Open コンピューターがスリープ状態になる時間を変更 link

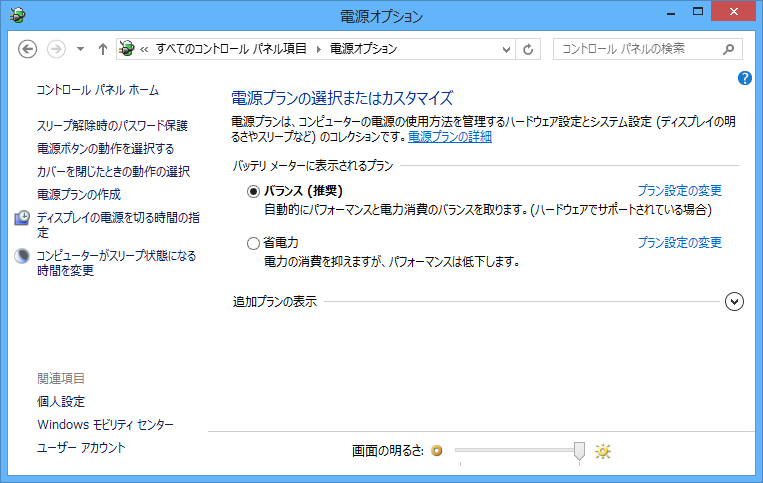click(x=116, y=263)
